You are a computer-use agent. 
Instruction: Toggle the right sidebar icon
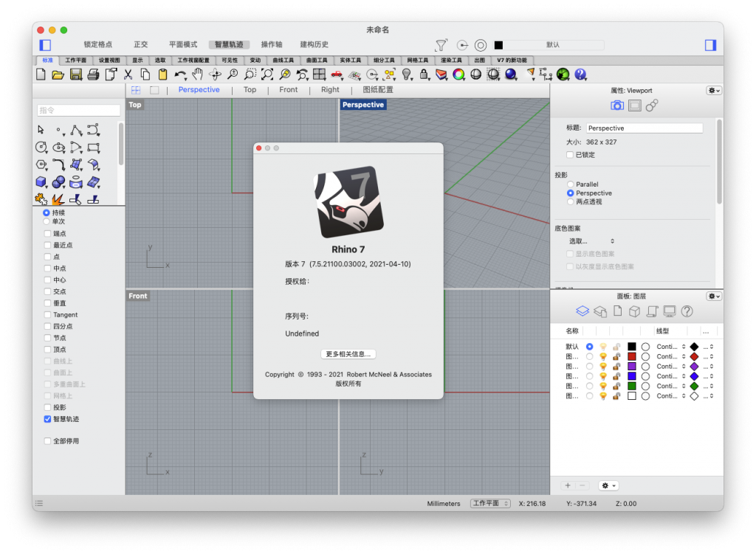710,45
